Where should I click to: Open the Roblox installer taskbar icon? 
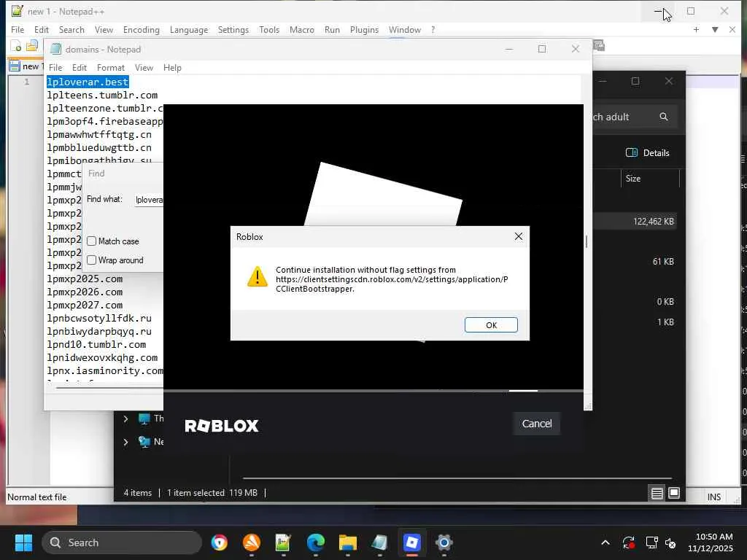tap(412, 542)
